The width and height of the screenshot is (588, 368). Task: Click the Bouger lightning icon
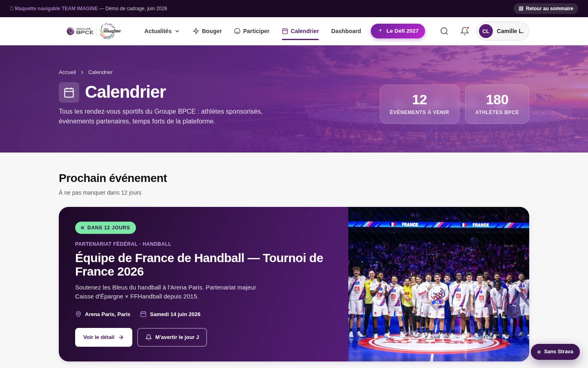pos(196,31)
